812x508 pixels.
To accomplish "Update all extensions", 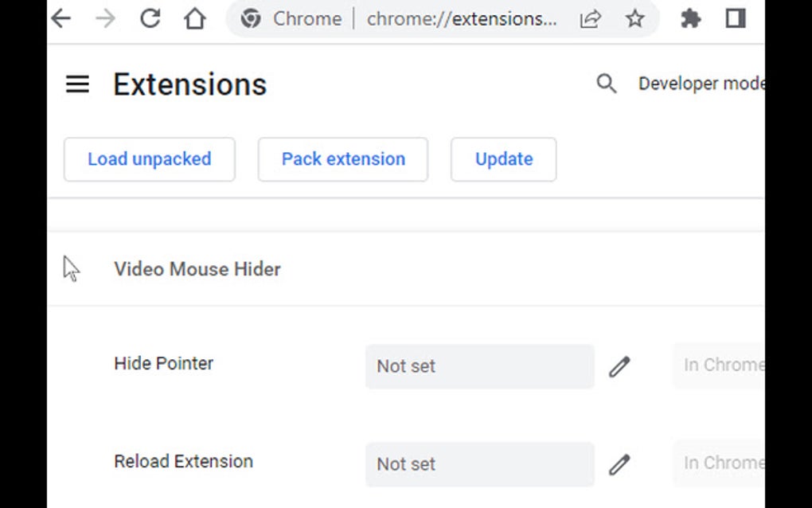I will click(503, 159).
